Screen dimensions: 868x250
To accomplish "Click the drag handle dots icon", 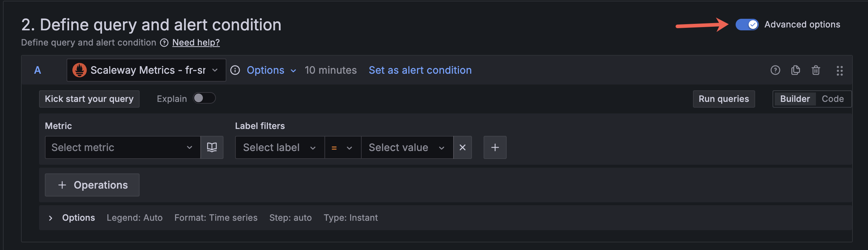I will [839, 70].
